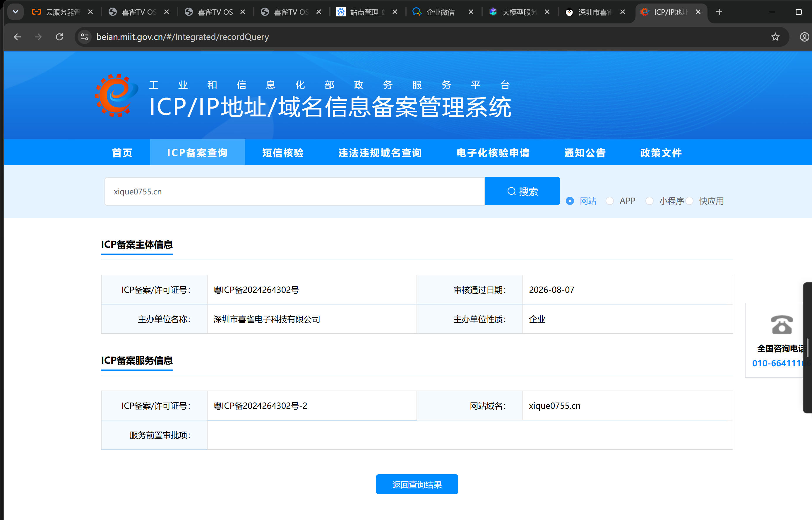Click the license number 粤ICP备2024264302号
The image size is (812, 520).
coord(256,290)
